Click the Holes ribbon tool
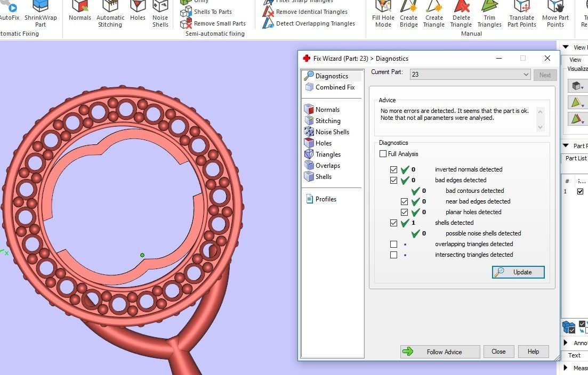The image size is (588, 375). [138, 11]
